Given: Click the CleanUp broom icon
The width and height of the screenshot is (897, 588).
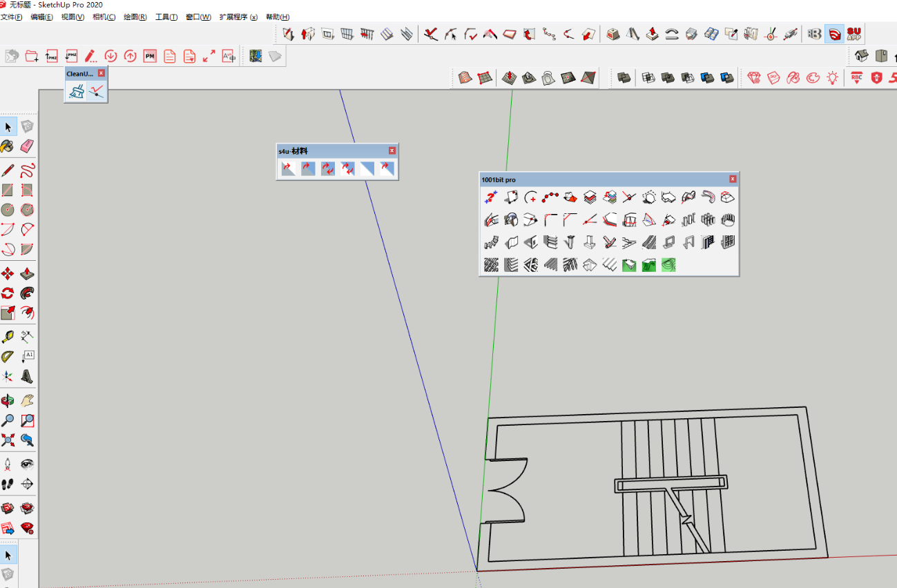Looking at the screenshot, I should [77, 90].
